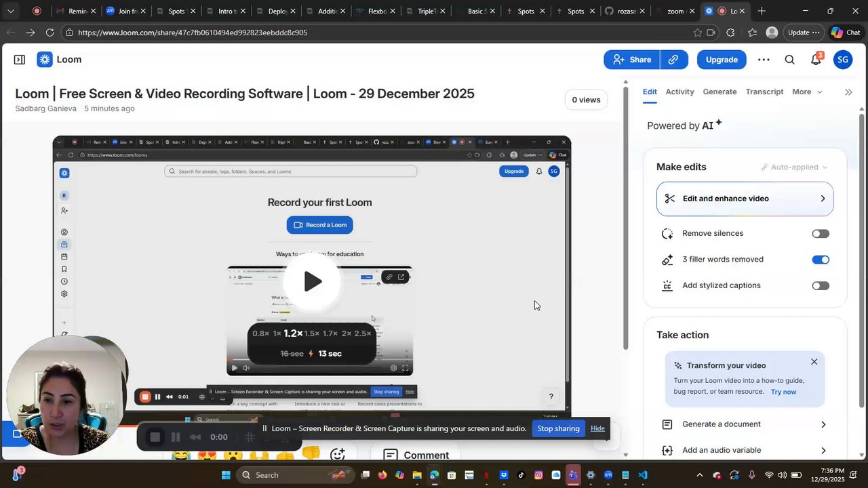The image size is (868, 488).
Task: Click the Hide link in the sharing bar
Action: tap(597, 428)
